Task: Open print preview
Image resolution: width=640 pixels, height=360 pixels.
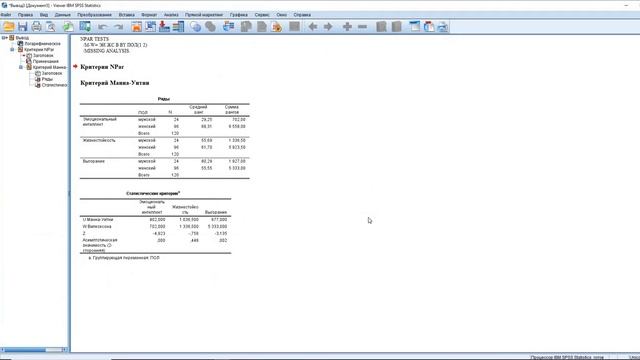Action: (x=51, y=27)
